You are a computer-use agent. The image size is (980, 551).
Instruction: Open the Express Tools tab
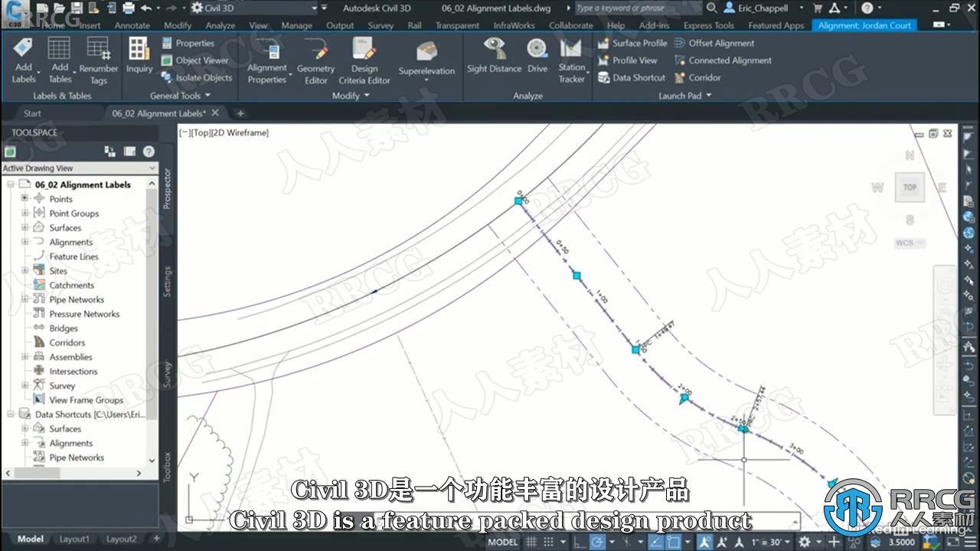708,25
